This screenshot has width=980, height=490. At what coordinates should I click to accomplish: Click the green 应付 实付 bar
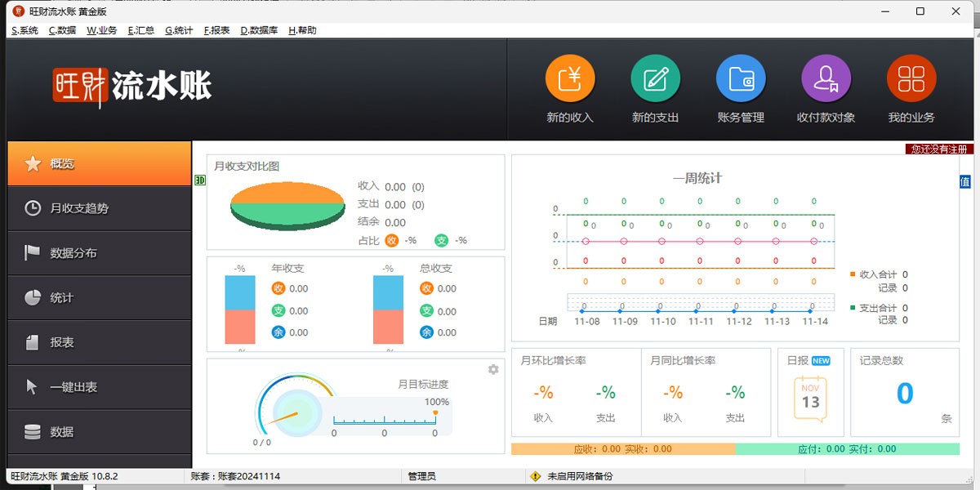coord(848,449)
